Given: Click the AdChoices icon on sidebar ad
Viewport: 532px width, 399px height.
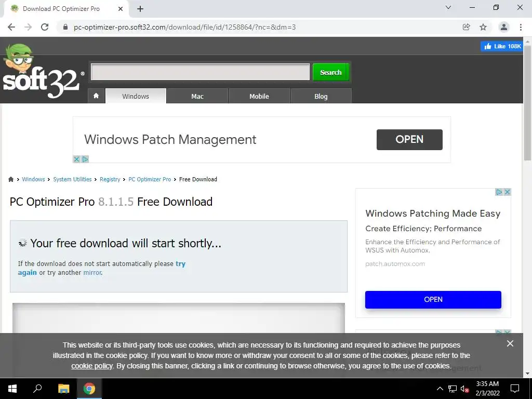Looking at the screenshot, I should pos(499,192).
